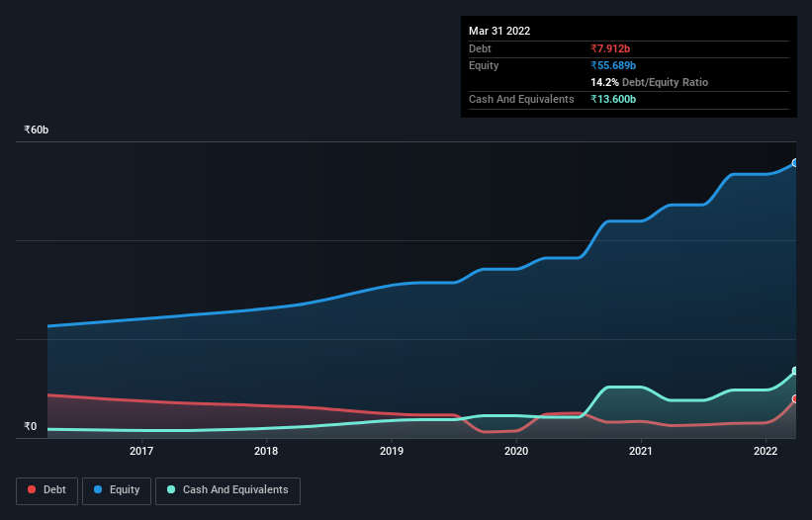Click the blue Equity legend dot

98,489
